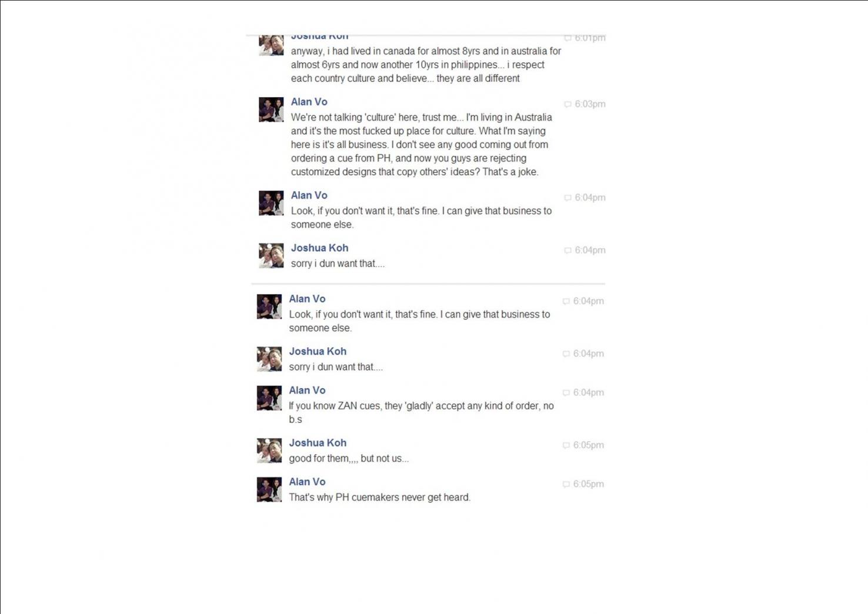The height and width of the screenshot is (614, 868).
Task: Click message icon beside 6:05pm 'good for them' message
Action: click(566, 445)
